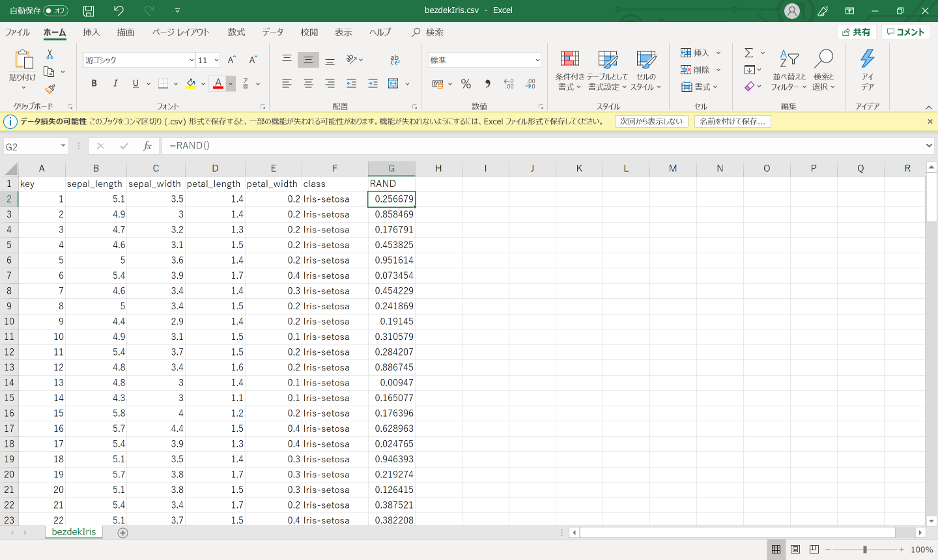Undo the last action
Viewport: 938px width, 560px height.
click(x=119, y=10)
